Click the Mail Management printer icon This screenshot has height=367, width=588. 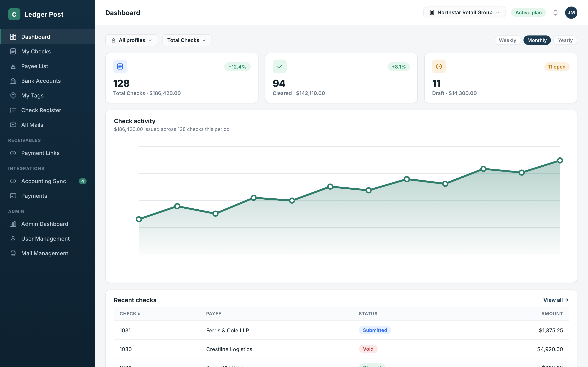(x=13, y=253)
